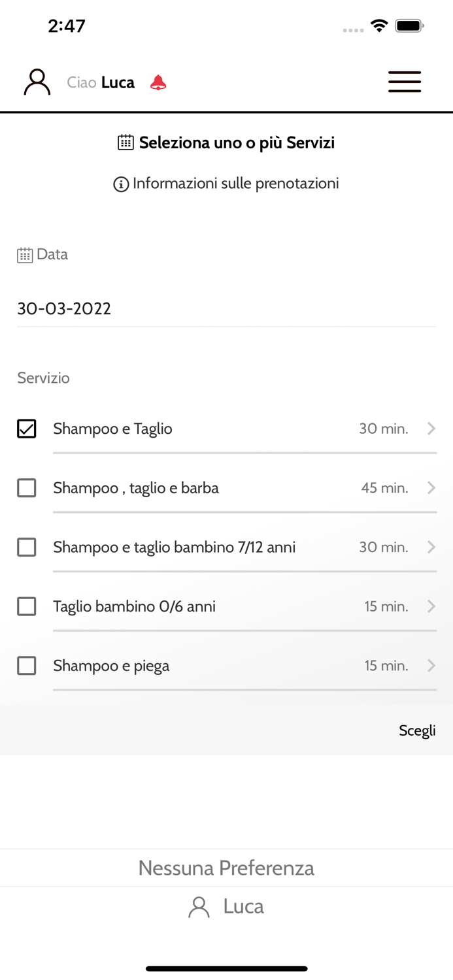Viewport: 453px width, 980px height.
Task: Open Informazioni sulle prenotazioni link
Action: [235, 184]
